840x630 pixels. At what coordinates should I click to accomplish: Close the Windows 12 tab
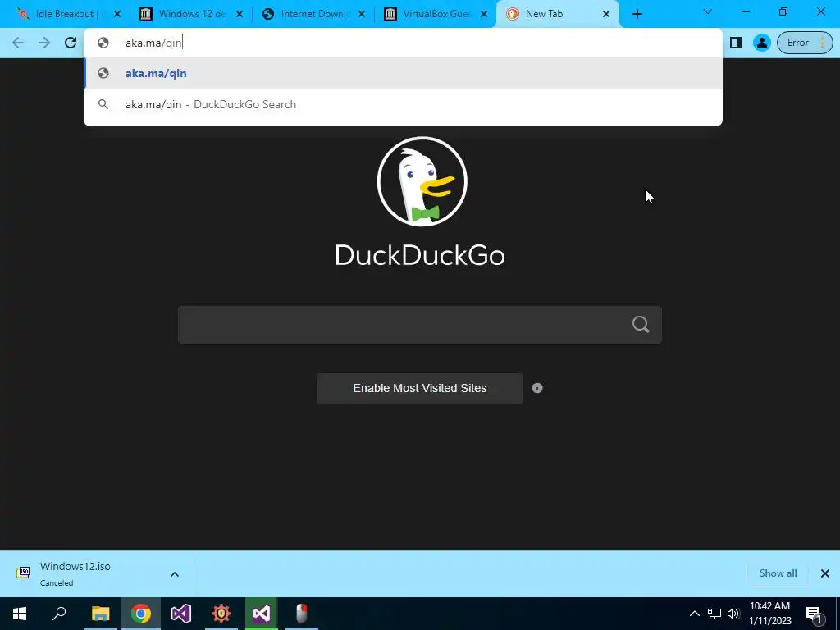pyautogui.click(x=240, y=15)
